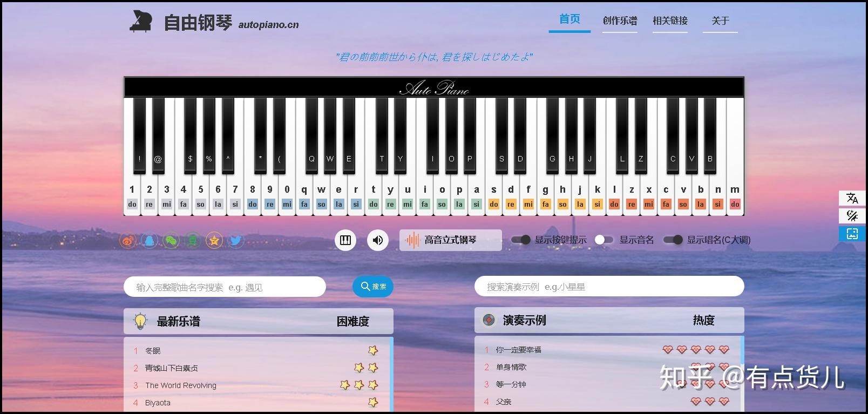
Task: Play black key labeled Q
Action: point(311,135)
